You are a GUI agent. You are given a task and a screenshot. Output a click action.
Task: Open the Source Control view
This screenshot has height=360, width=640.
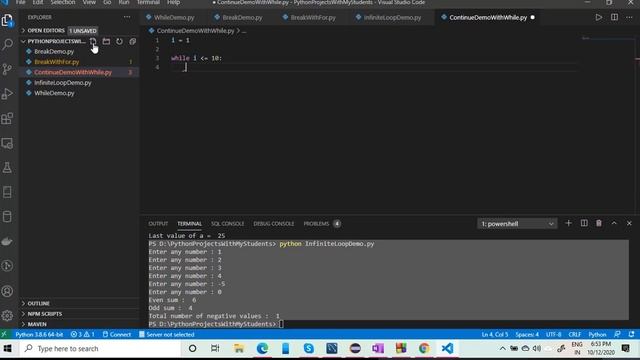(x=7, y=69)
